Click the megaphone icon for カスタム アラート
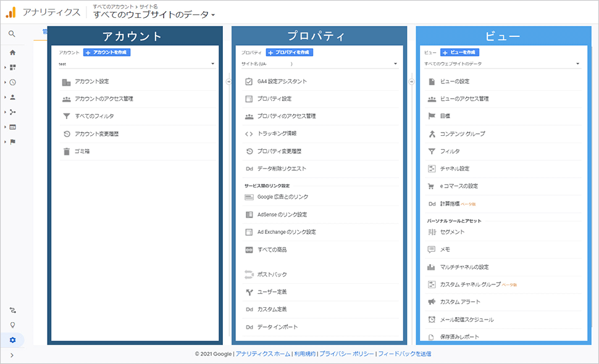 point(432,302)
